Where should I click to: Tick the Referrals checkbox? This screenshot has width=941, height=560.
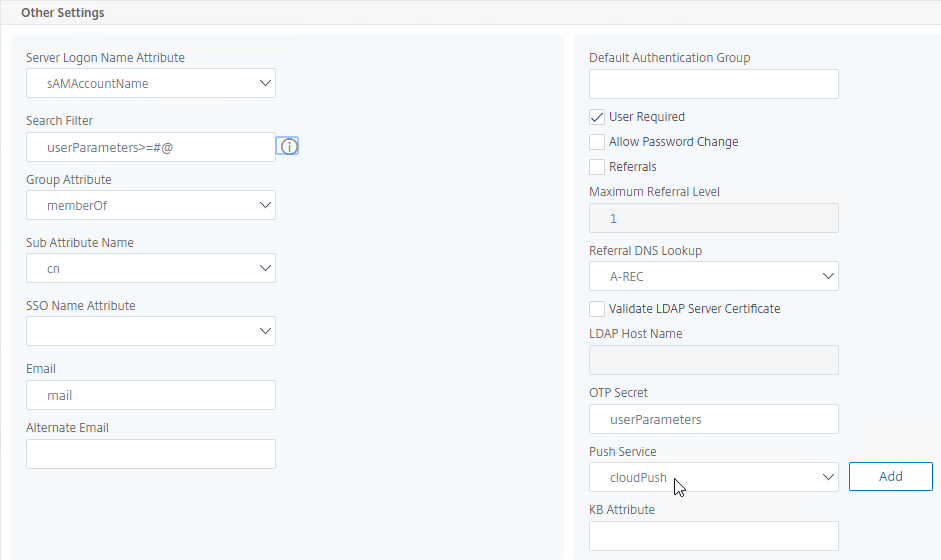pyautogui.click(x=597, y=167)
